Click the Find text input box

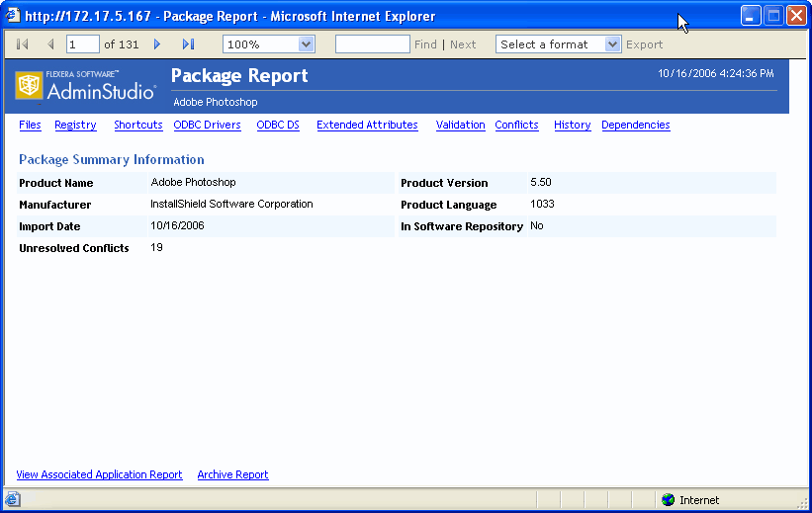(372, 44)
